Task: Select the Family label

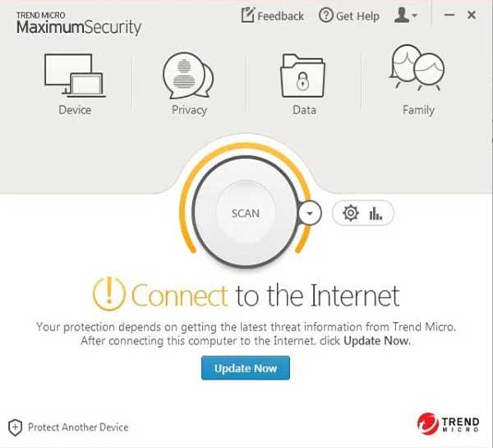Action: (x=418, y=110)
